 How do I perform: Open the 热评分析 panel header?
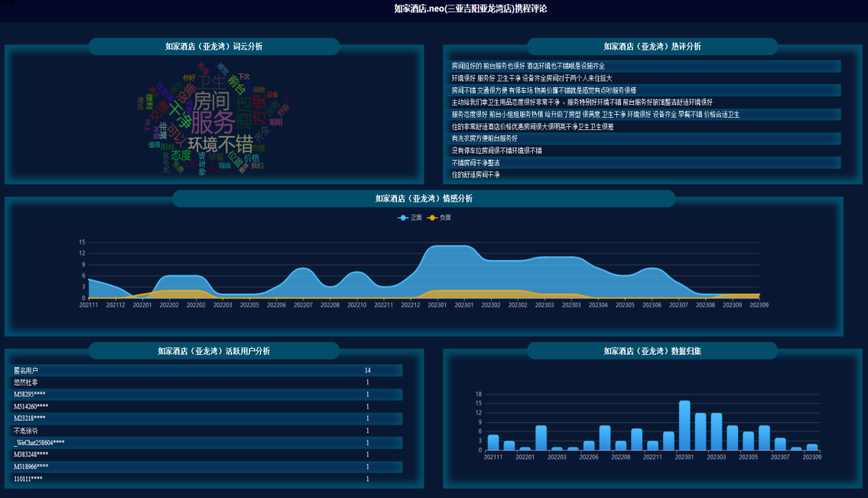(x=652, y=47)
